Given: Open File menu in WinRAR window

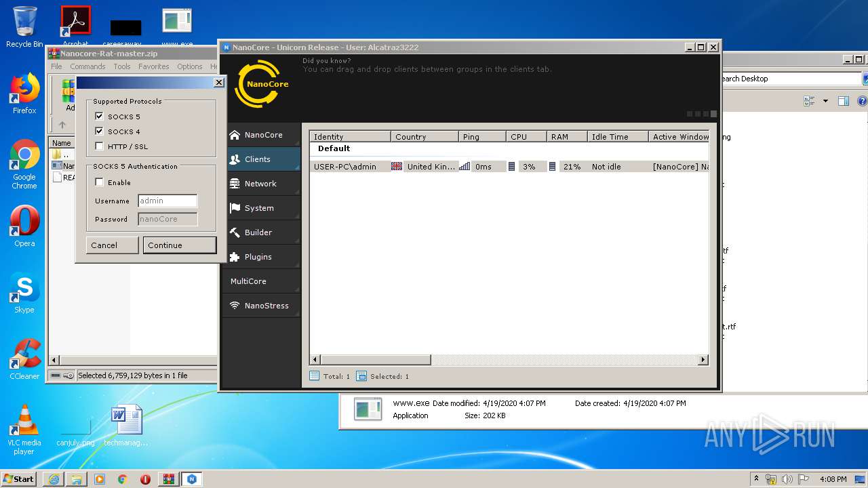Looking at the screenshot, I should pos(56,66).
